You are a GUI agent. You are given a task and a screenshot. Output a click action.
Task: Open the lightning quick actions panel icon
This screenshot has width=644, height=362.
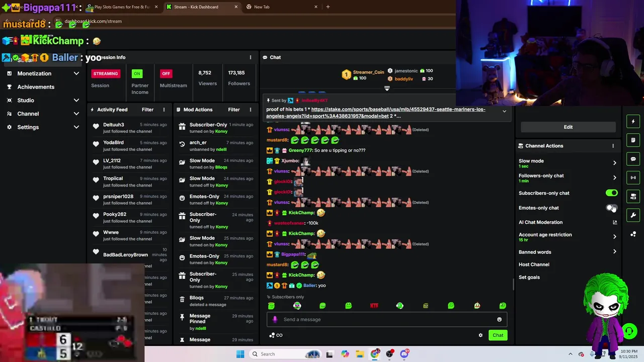(x=633, y=121)
